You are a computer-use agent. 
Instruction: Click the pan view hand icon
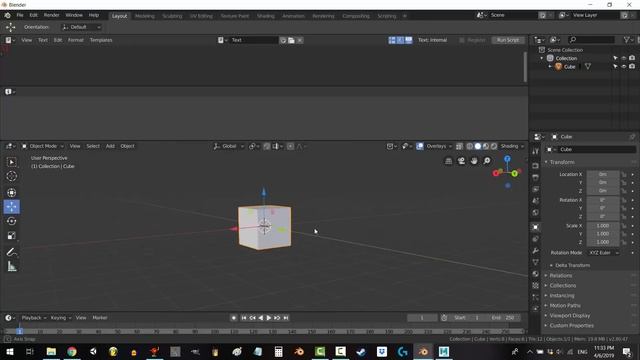point(474,161)
